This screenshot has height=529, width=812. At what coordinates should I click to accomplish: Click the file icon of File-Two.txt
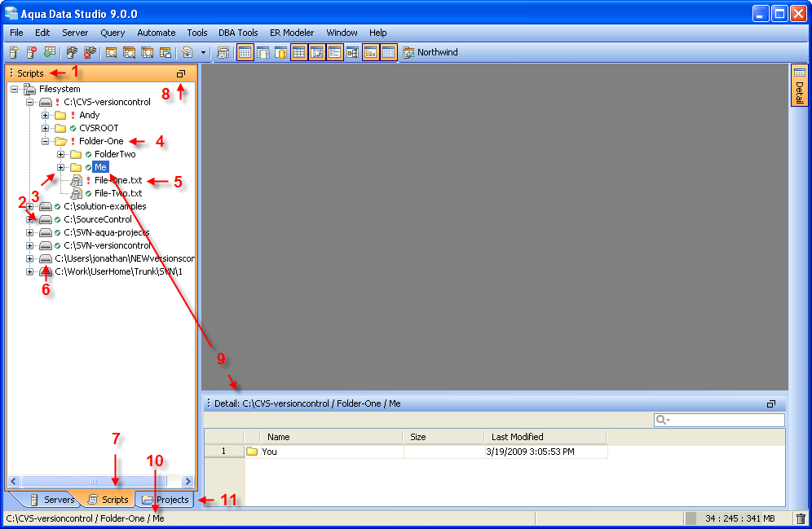pos(76,193)
